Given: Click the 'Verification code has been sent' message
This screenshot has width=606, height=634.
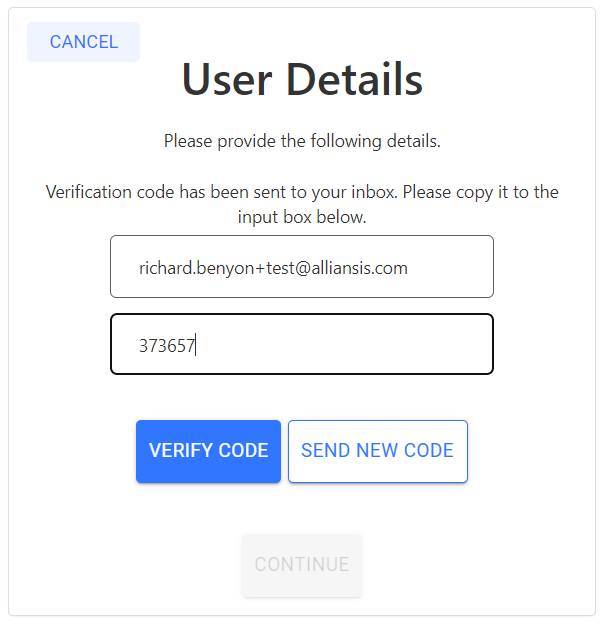Looking at the screenshot, I should pos(302,192).
